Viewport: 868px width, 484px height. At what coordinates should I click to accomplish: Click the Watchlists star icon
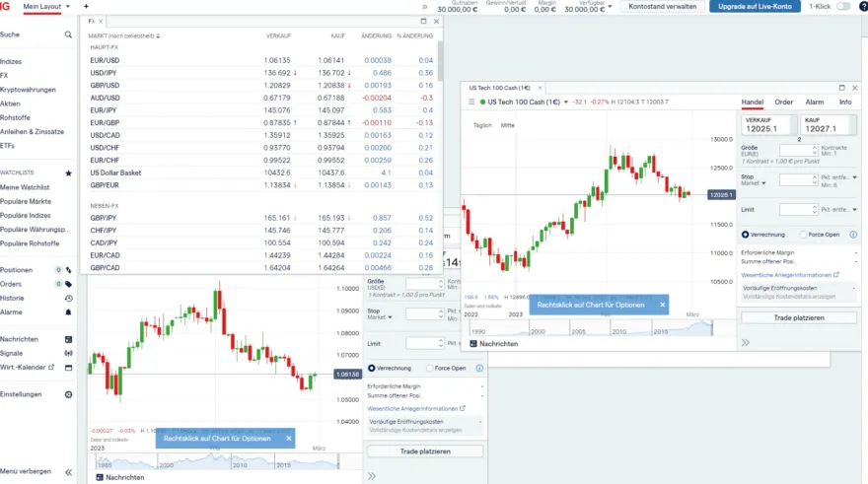[x=68, y=173]
